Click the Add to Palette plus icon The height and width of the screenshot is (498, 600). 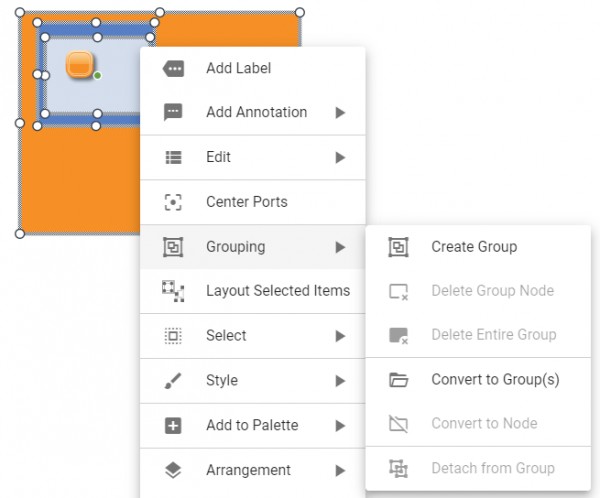click(x=173, y=426)
